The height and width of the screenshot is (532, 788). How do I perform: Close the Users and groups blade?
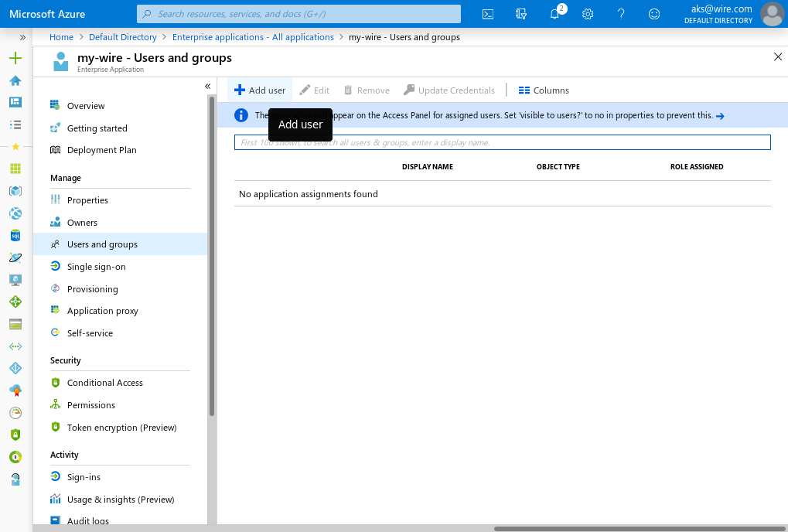tap(778, 56)
